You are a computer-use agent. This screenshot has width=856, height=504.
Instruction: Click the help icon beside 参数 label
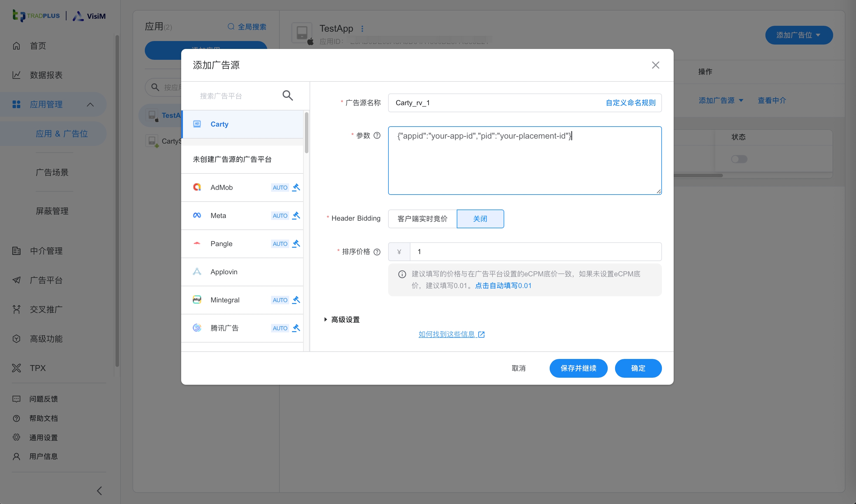pos(377,135)
